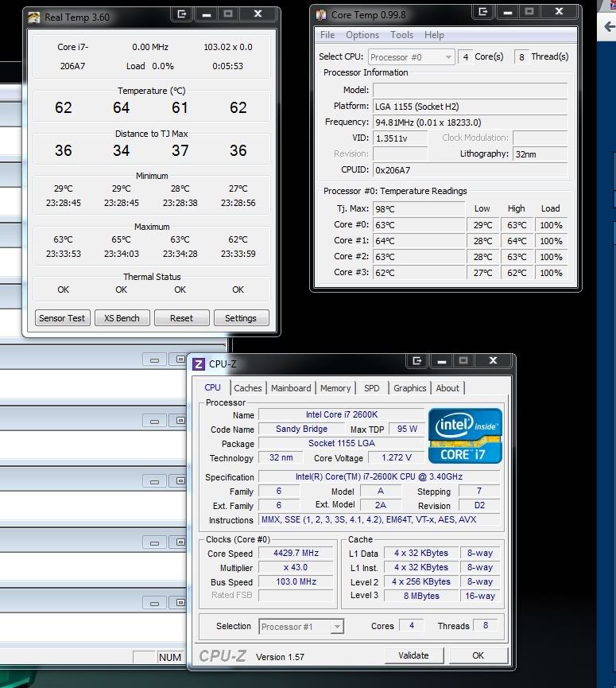The height and width of the screenshot is (688, 616).
Task: Click the CPU-Z purple Z icon
Action: point(199,364)
